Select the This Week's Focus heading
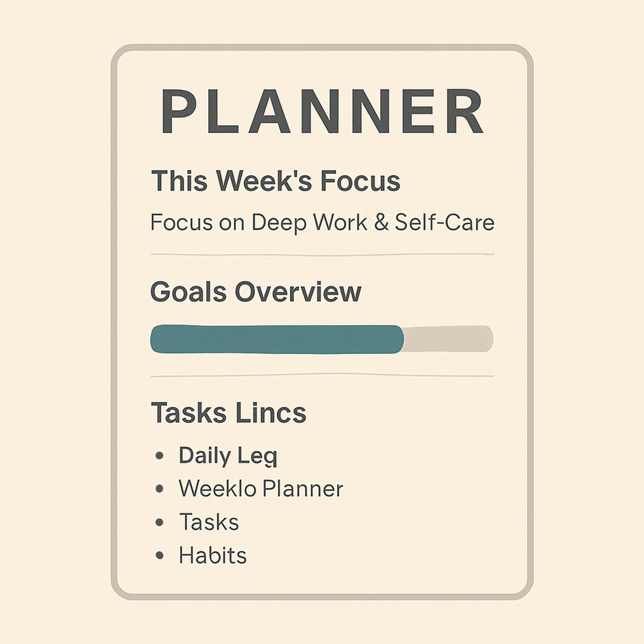The width and height of the screenshot is (644, 644). pyautogui.click(x=275, y=181)
